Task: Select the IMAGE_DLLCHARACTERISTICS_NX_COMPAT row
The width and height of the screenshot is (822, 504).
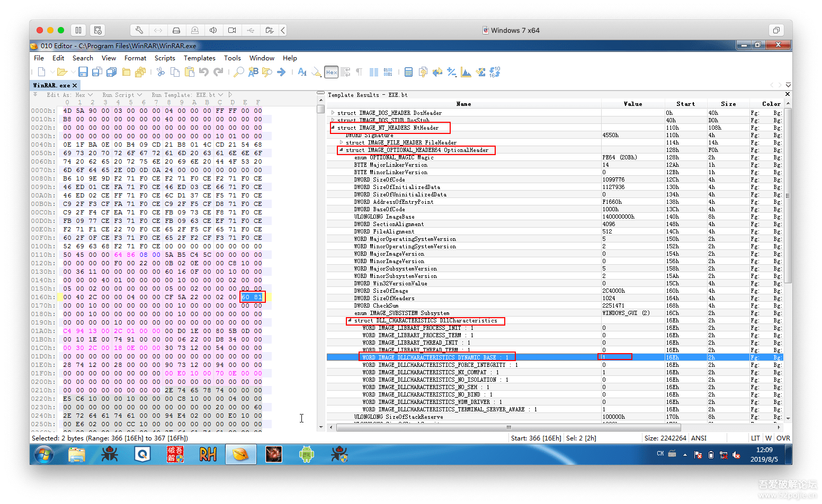Action: [x=555, y=372]
